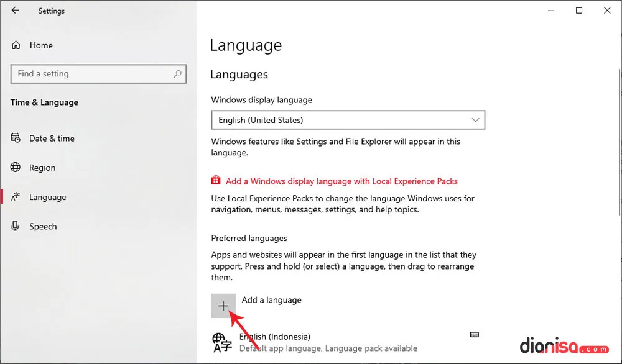Click the search magnifier in Find a setting

(179, 74)
